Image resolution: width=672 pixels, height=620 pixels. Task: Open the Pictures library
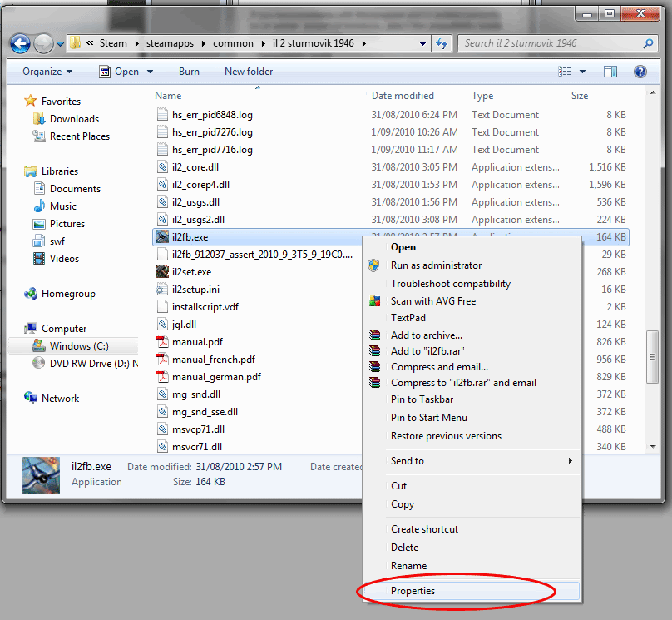pos(67,224)
